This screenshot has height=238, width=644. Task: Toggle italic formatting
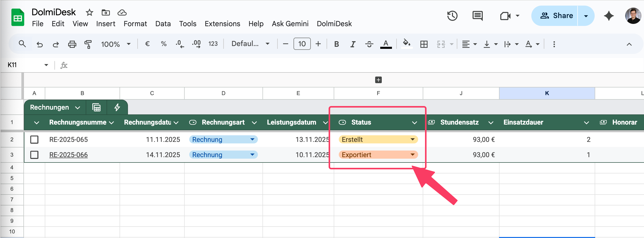[353, 44]
